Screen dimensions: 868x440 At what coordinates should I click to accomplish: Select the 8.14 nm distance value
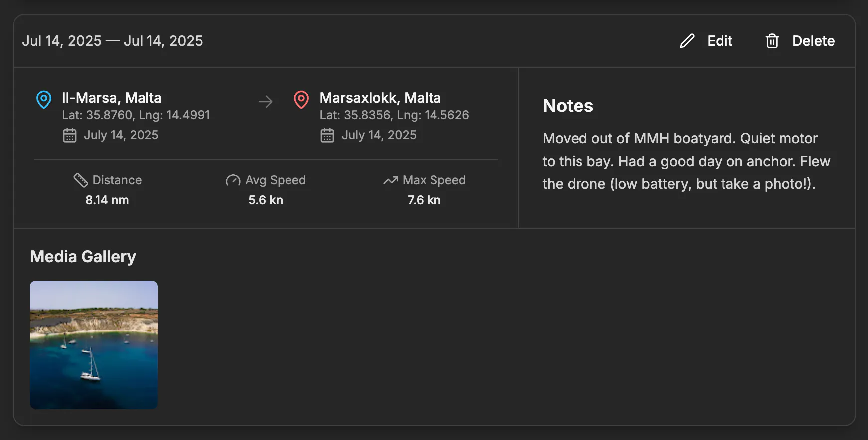[106, 200]
